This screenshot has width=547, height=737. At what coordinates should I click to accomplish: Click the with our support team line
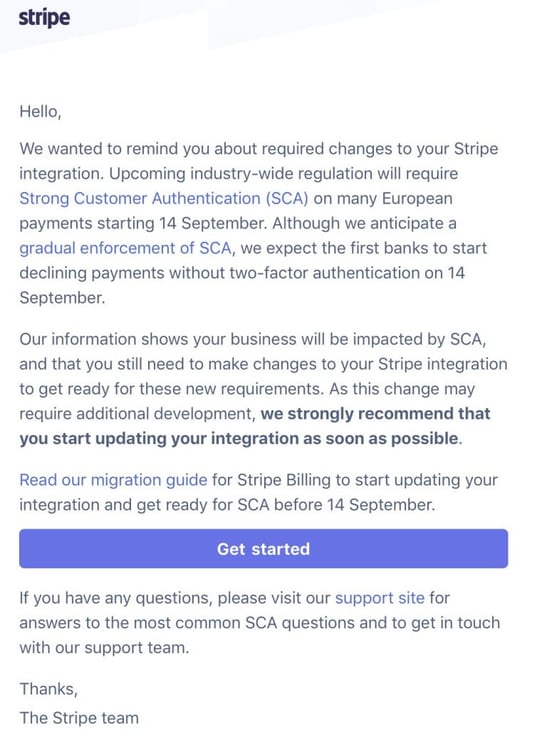pos(104,648)
